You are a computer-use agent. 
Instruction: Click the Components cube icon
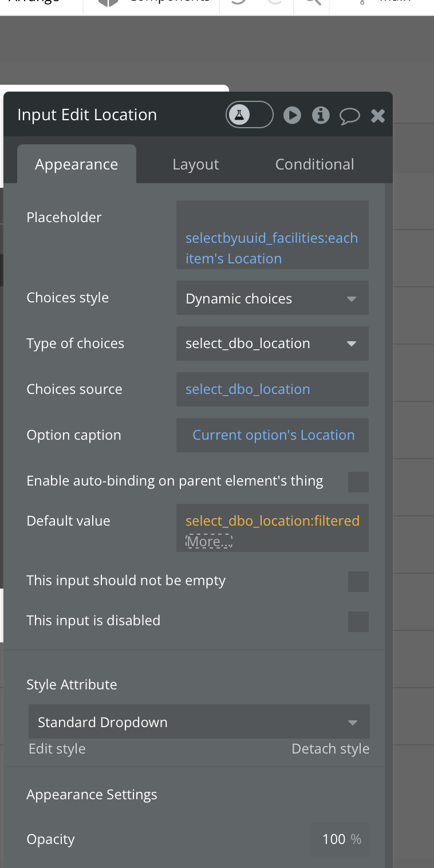click(x=108, y=2)
